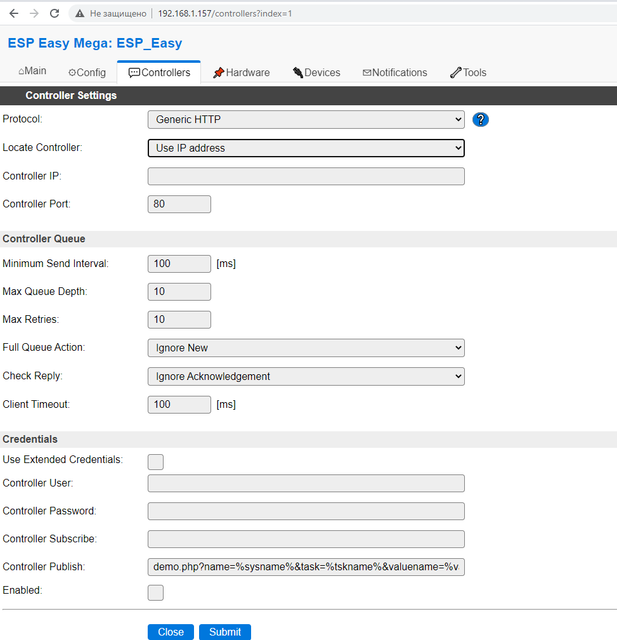
Task: Click Minimum Send Interval field
Action: coord(179,264)
